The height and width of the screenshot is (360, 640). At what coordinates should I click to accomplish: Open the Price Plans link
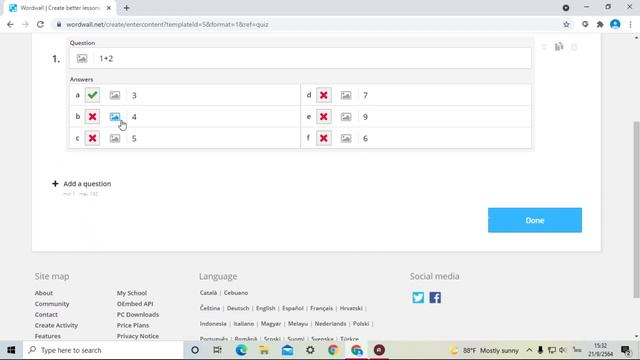point(133,325)
